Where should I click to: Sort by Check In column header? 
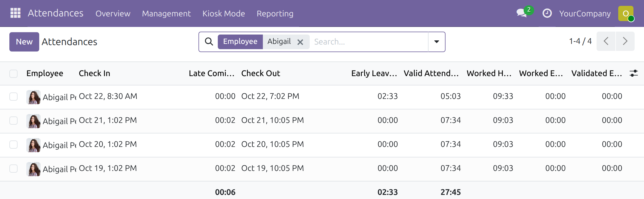tap(95, 73)
